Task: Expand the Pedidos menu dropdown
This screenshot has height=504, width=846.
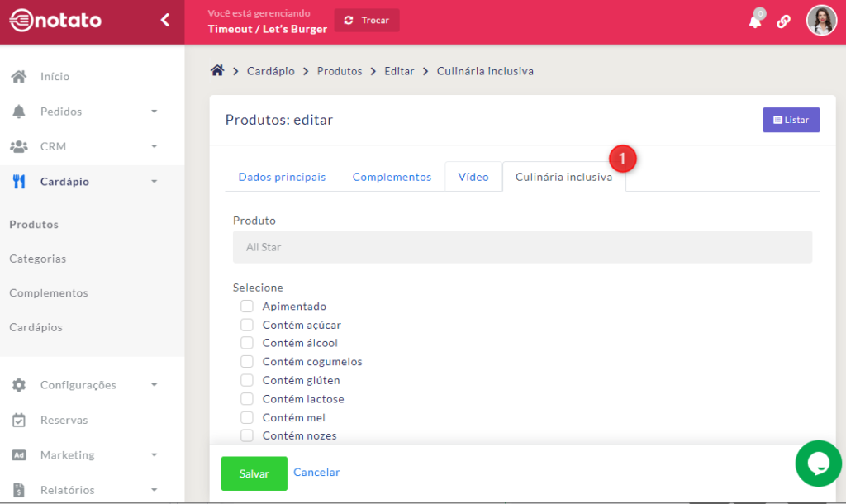Action: (154, 112)
